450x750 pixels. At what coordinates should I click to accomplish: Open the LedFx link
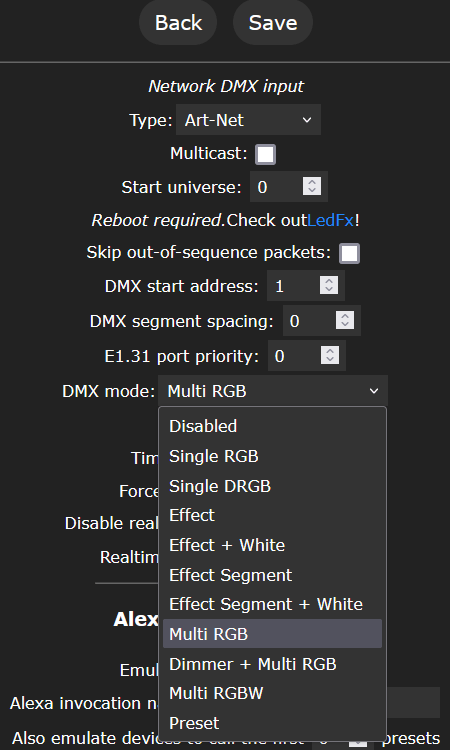click(x=330, y=221)
